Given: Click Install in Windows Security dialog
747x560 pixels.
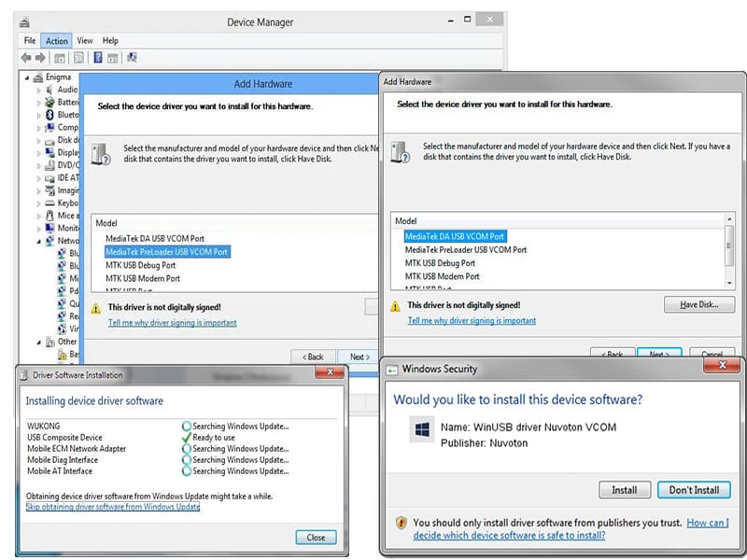Looking at the screenshot, I should click(x=624, y=490).
